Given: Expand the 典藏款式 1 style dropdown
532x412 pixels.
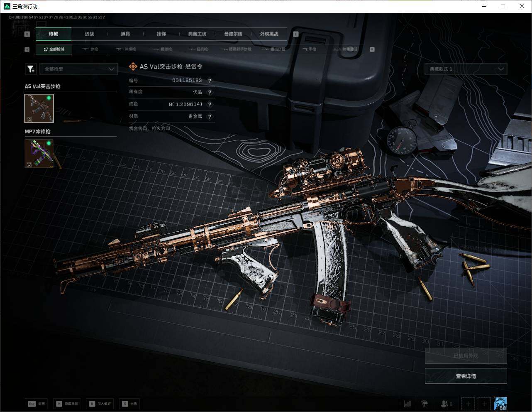Looking at the screenshot, I should (466, 69).
